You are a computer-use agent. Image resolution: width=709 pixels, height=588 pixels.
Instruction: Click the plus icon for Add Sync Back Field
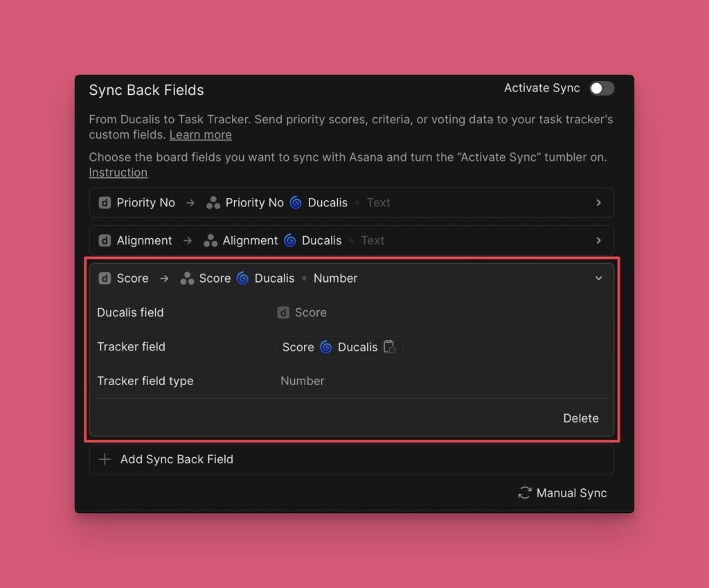point(105,459)
